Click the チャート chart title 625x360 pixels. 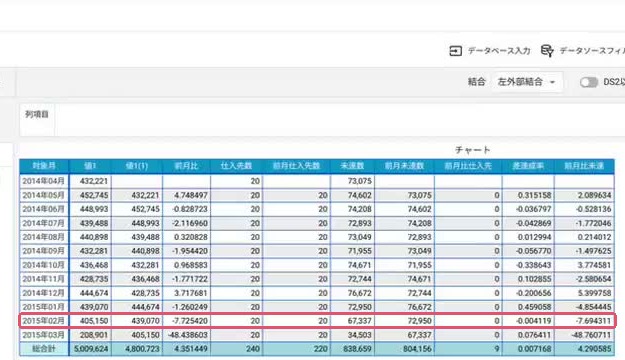pos(472,150)
